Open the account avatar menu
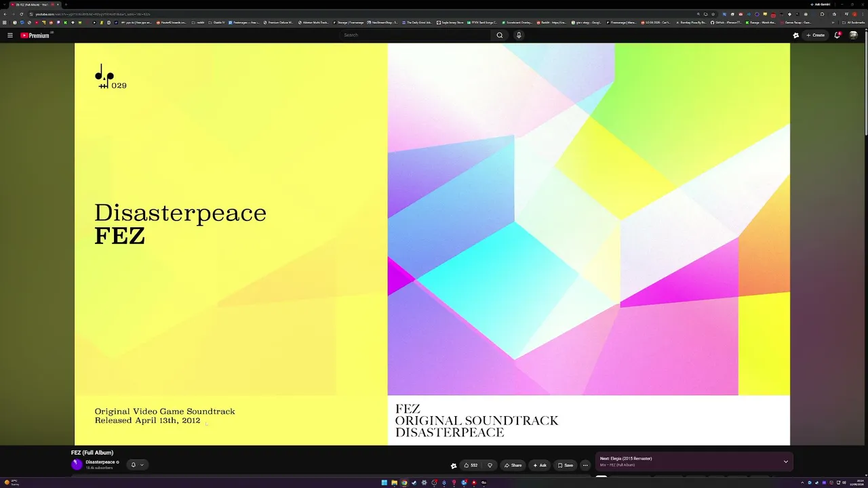868x488 pixels. point(854,35)
